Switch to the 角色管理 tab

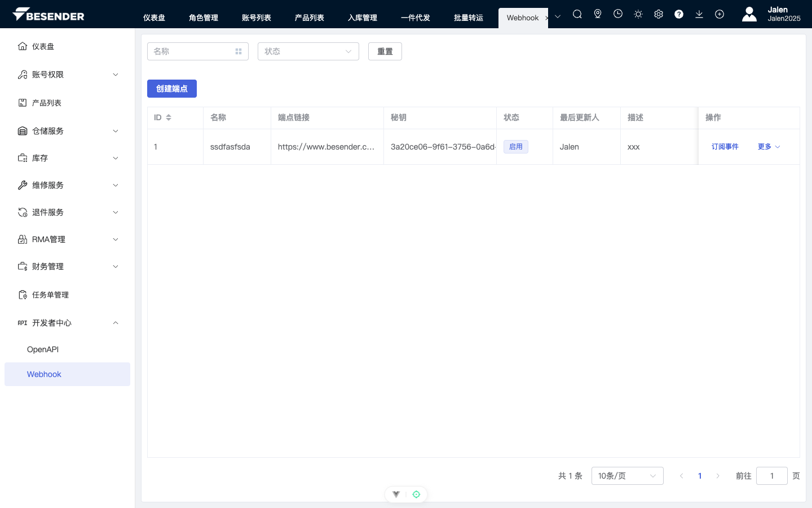click(204, 18)
